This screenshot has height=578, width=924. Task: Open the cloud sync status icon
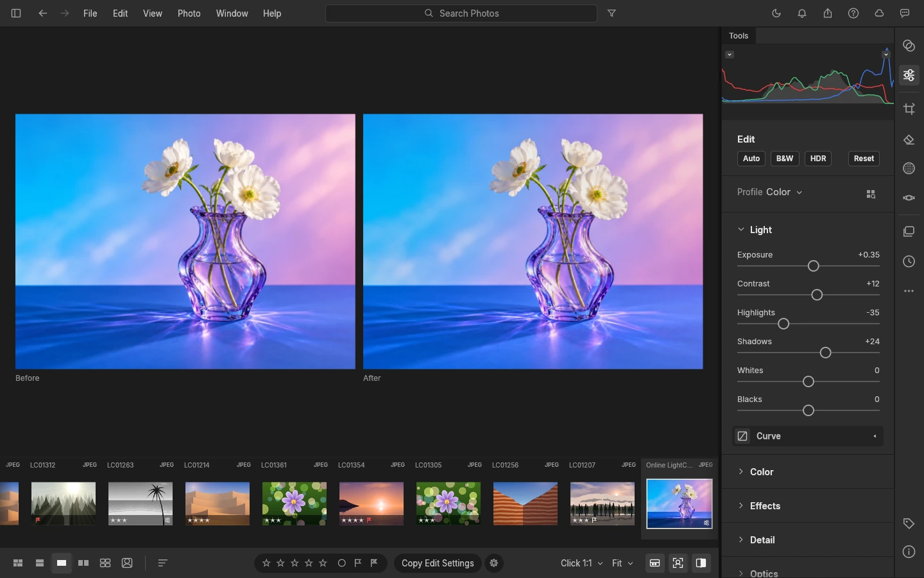coord(879,13)
